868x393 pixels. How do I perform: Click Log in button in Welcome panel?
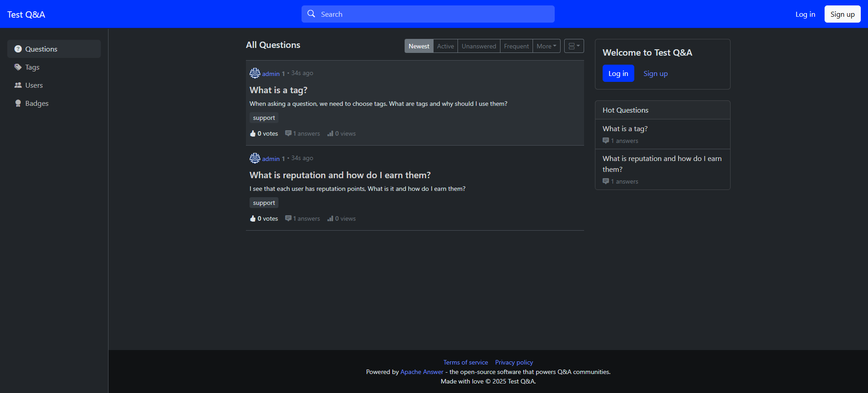618,74
